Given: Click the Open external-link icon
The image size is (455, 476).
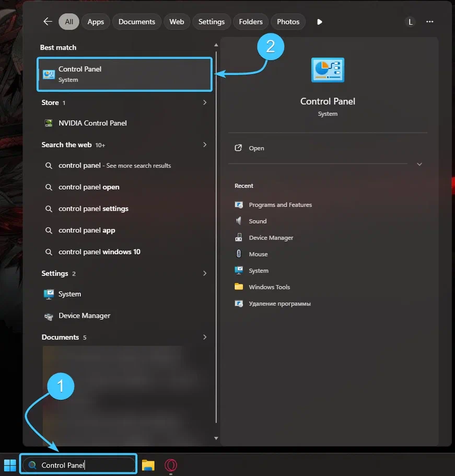Looking at the screenshot, I should point(238,148).
